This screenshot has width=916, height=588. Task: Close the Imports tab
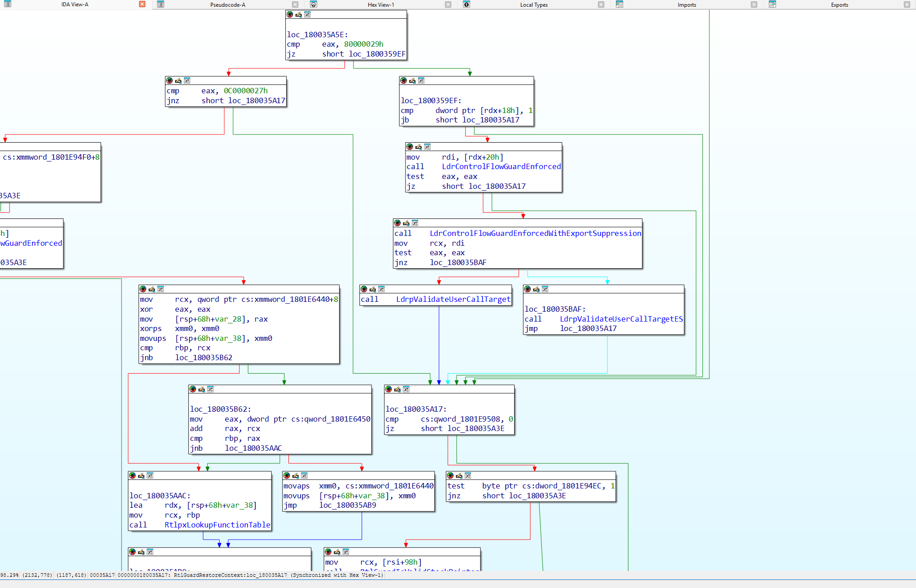[754, 4]
